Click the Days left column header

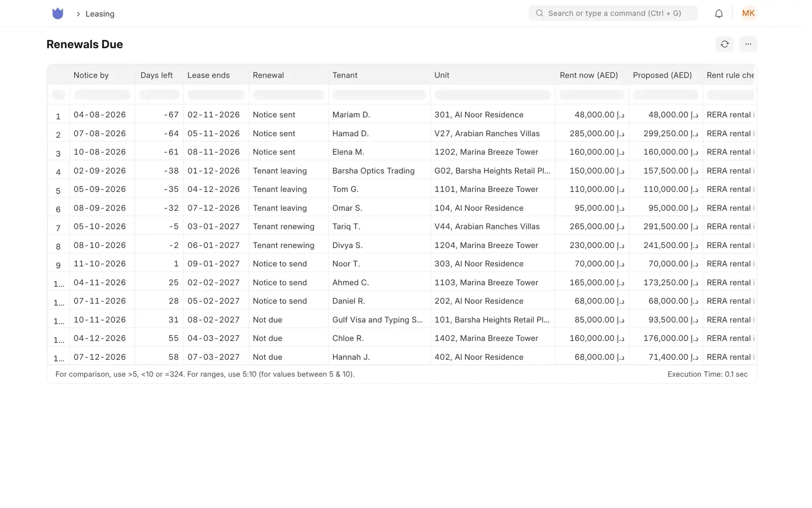156,75
